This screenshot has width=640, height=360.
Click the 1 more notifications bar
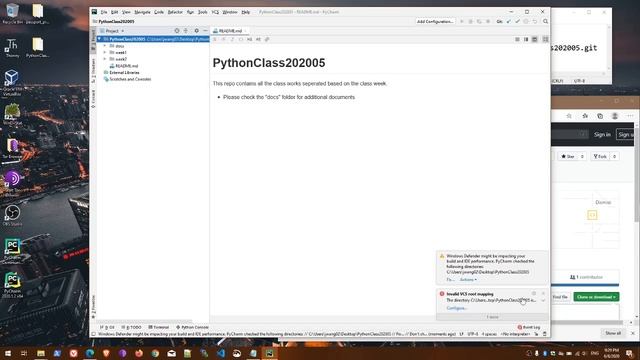point(492,317)
